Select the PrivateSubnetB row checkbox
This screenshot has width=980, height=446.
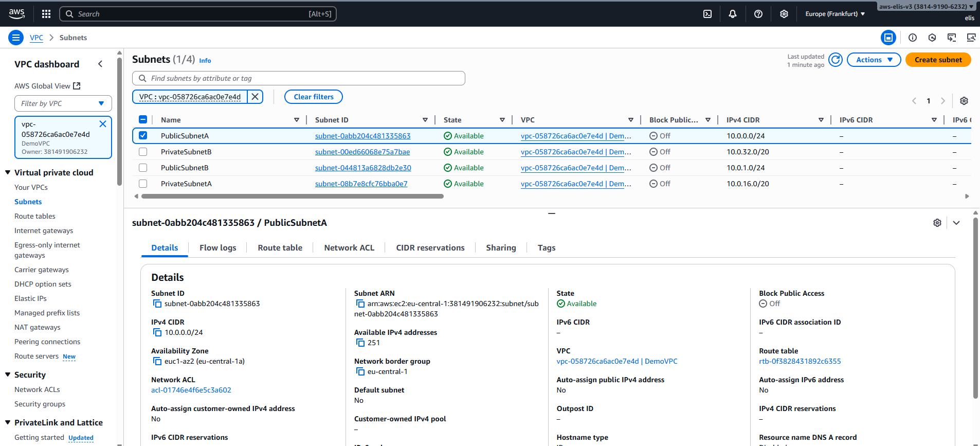(x=143, y=152)
